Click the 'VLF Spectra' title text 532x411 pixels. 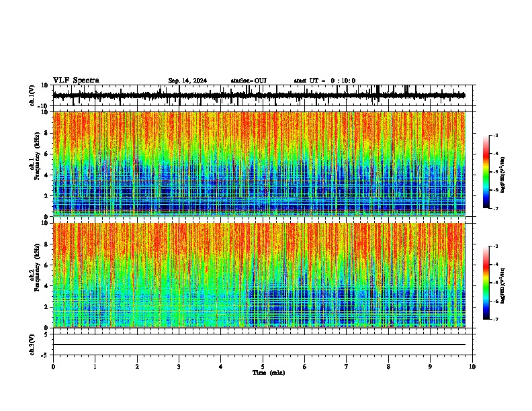(76, 81)
